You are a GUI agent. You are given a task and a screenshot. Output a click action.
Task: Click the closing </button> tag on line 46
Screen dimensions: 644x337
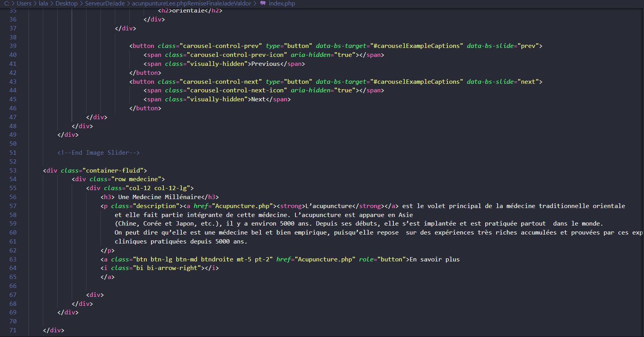pos(145,108)
